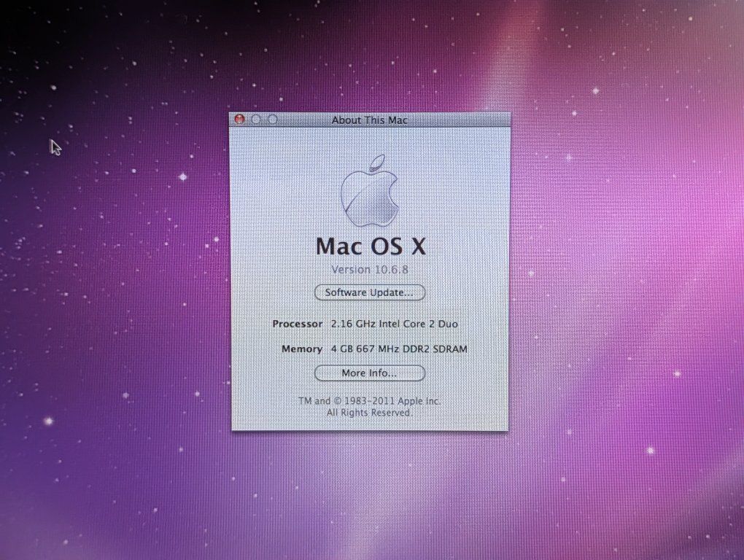744x560 pixels.
Task: Click blank window area left of Apple logo
Action: pyautogui.click(x=284, y=190)
